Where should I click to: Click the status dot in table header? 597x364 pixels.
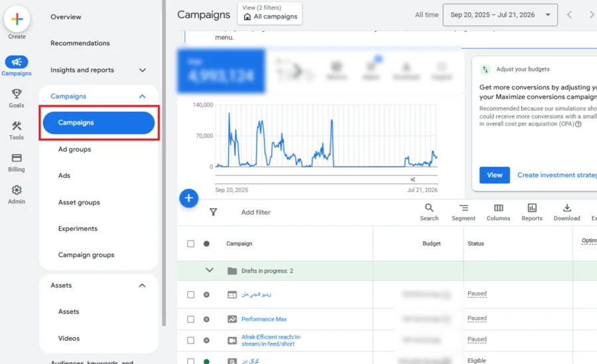tap(206, 244)
